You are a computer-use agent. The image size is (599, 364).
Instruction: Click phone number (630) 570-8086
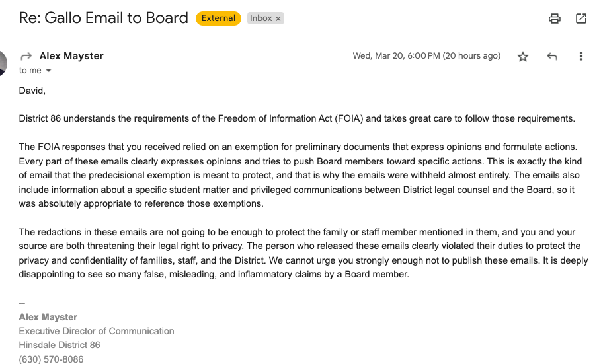51,359
